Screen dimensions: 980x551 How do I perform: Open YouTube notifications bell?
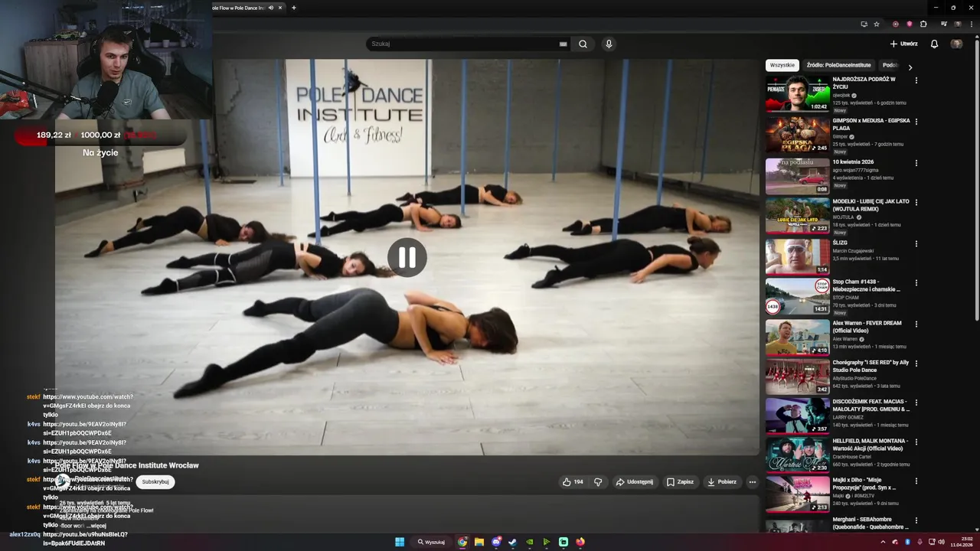(934, 44)
